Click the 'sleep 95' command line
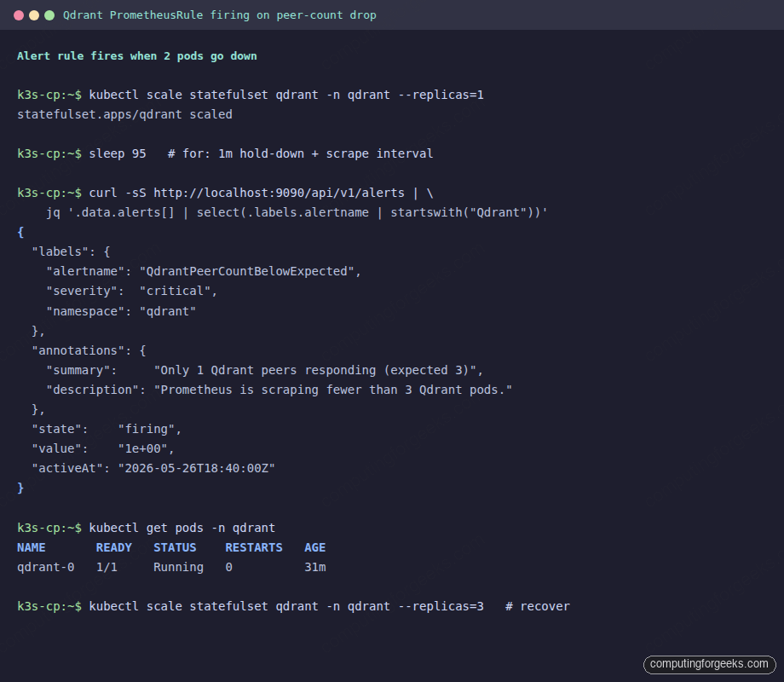The width and height of the screenshot is (784, 682). point(225,153)
